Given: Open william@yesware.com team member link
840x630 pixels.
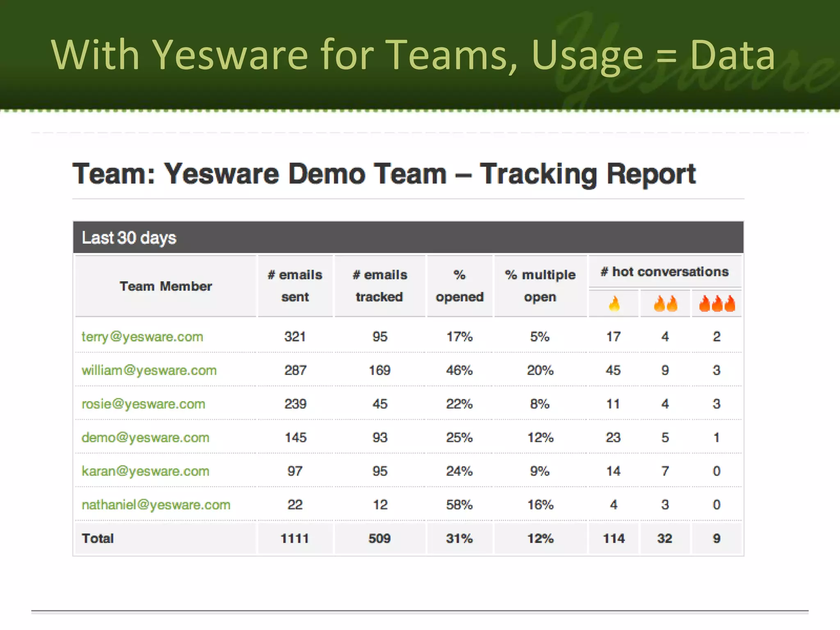Looking at the screenshot, I should 149,370.
